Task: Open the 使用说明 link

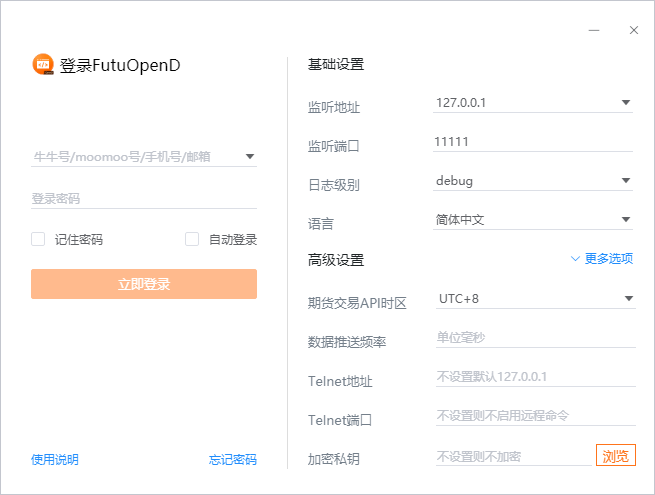Action: click(55, 460)
